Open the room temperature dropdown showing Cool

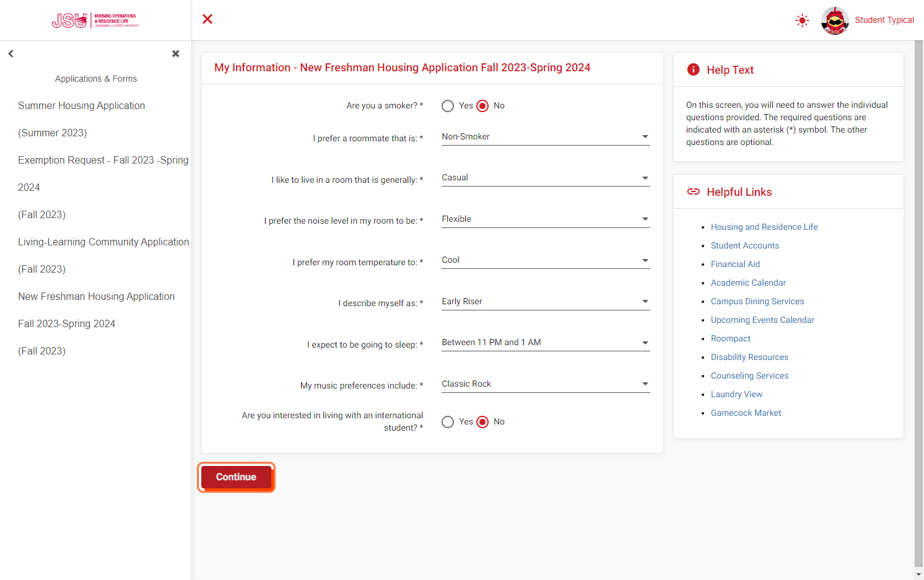pos(546,260)
